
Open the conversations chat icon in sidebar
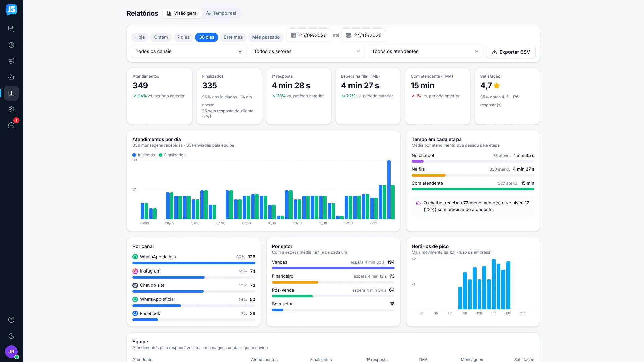pyautogui.click(x=11, y=29)
